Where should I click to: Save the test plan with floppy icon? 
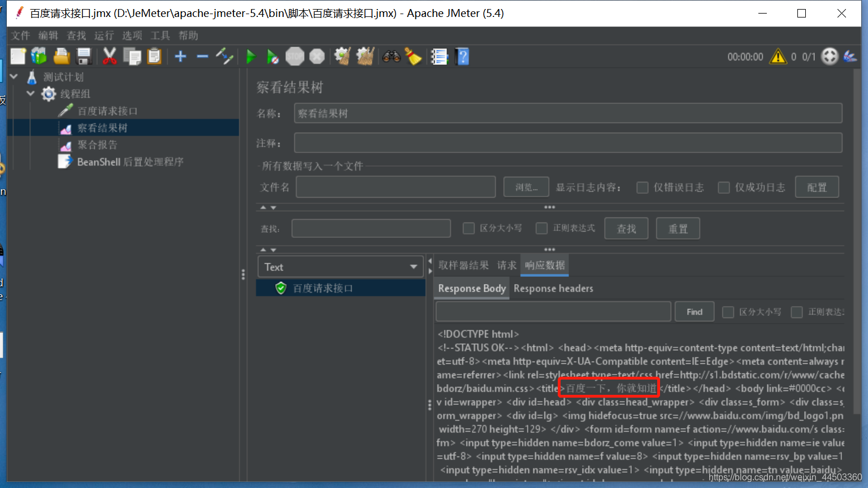point(84,56)
